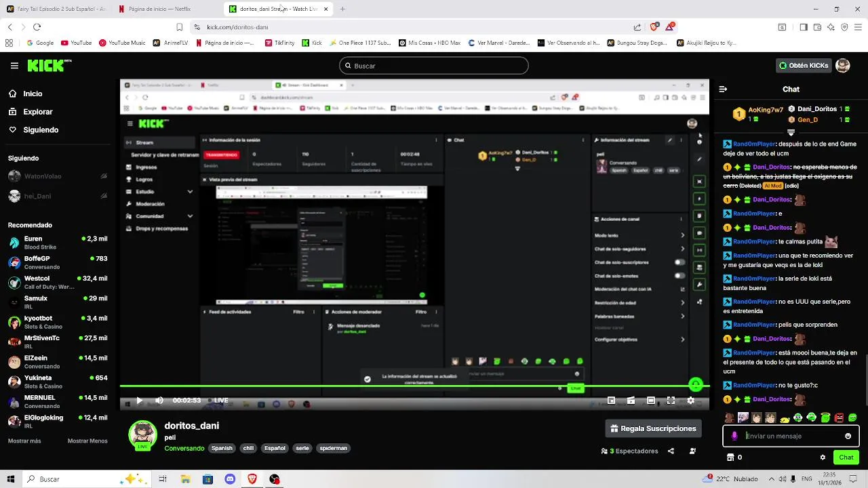Click the address bar share icon
The height and width of the screenshot is (488, 868).
pyautogui.click(x=637, y=27)
